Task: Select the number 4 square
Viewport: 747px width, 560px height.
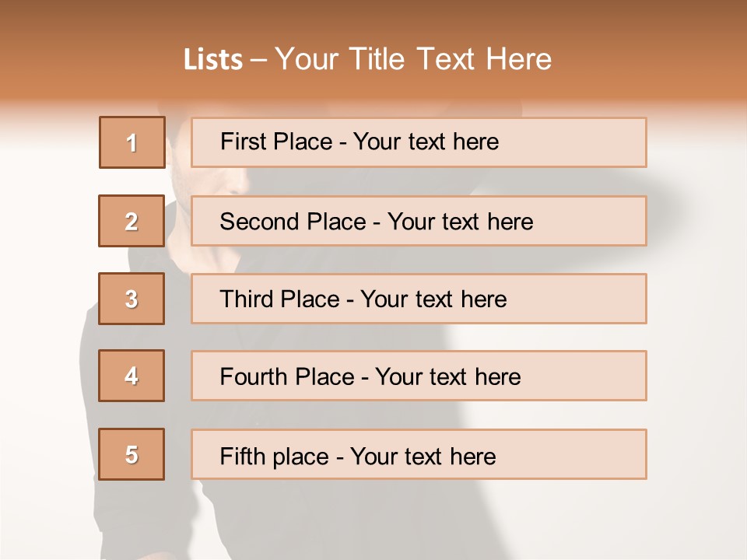Action: (x=132, y=376)
